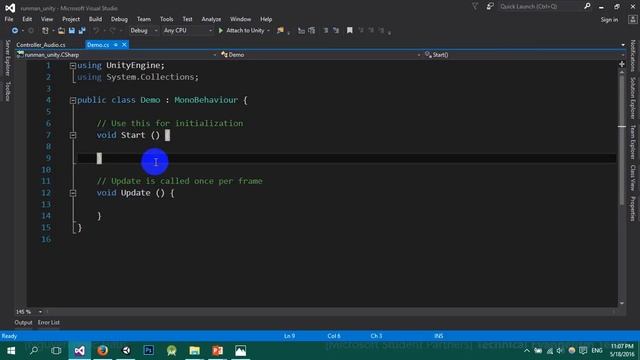Toggle a bookmark with the Bookmark icon

tap(349, 31)
